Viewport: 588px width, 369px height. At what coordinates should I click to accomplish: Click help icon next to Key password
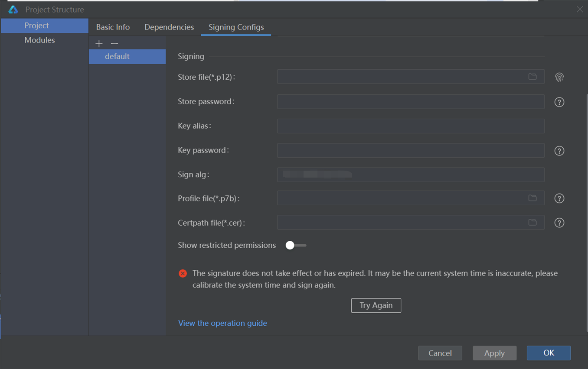(x=559, y=151)
